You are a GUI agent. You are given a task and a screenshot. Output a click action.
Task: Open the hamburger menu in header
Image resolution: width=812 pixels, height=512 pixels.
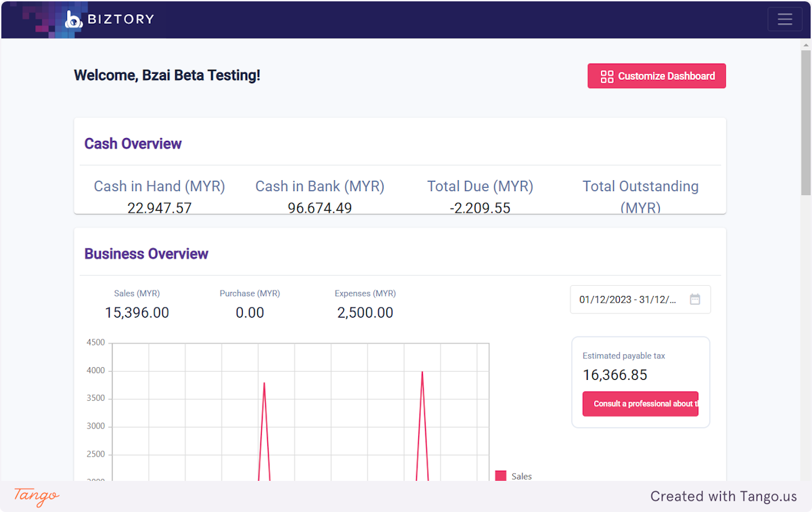[x=785, y=19]
